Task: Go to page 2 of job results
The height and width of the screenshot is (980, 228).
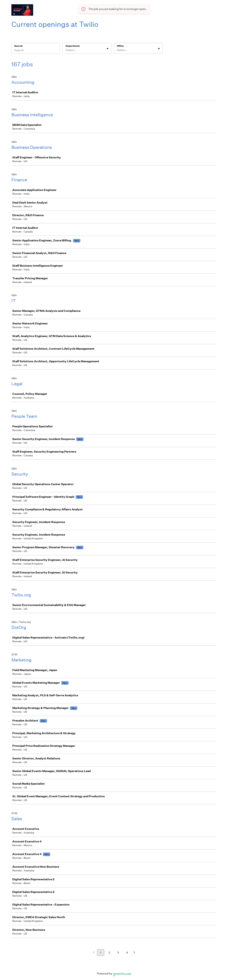Action: point(109,953)
